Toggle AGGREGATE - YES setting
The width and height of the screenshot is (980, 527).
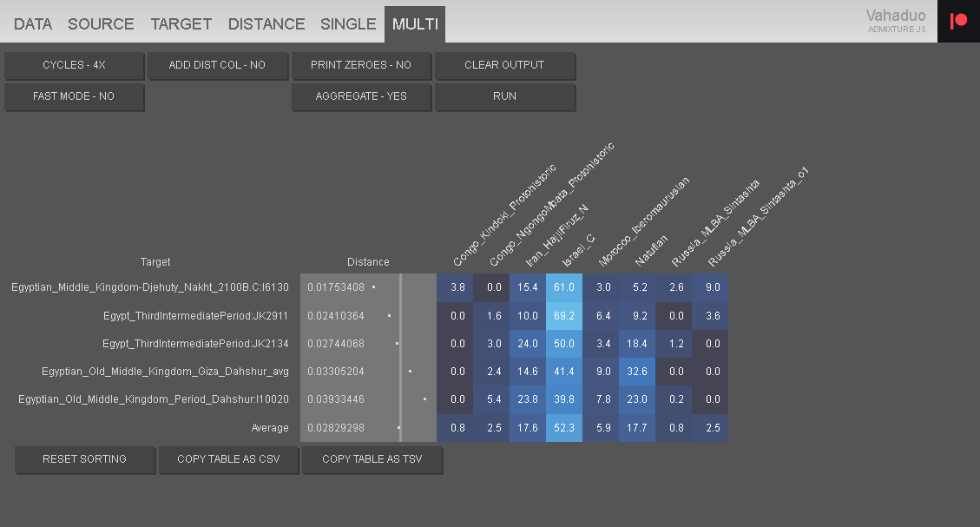click(360, 96)
